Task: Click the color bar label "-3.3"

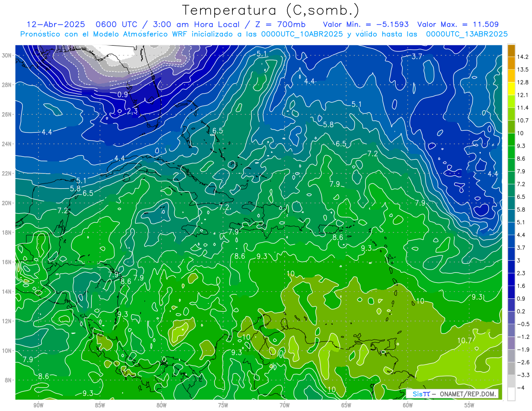Action: coord(523,375)
